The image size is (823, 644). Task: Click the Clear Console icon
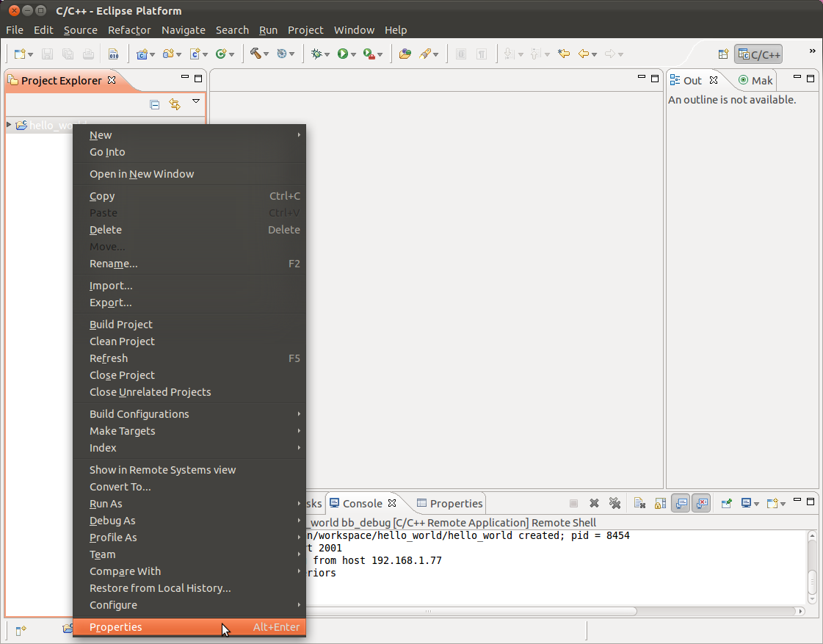[x=639, y=503]
